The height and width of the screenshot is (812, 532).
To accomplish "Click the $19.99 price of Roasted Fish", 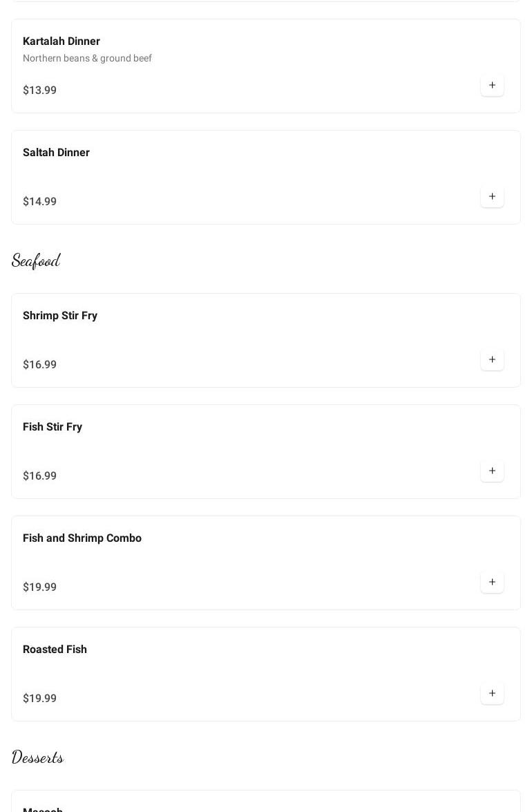I will 39,699.
